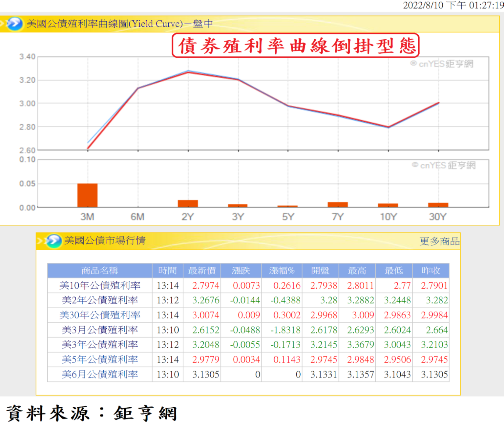The width and height of the screenshot is (504, 428).
Task: Click the 10Y low point on yield curve
Action: [x=388, y=127]
